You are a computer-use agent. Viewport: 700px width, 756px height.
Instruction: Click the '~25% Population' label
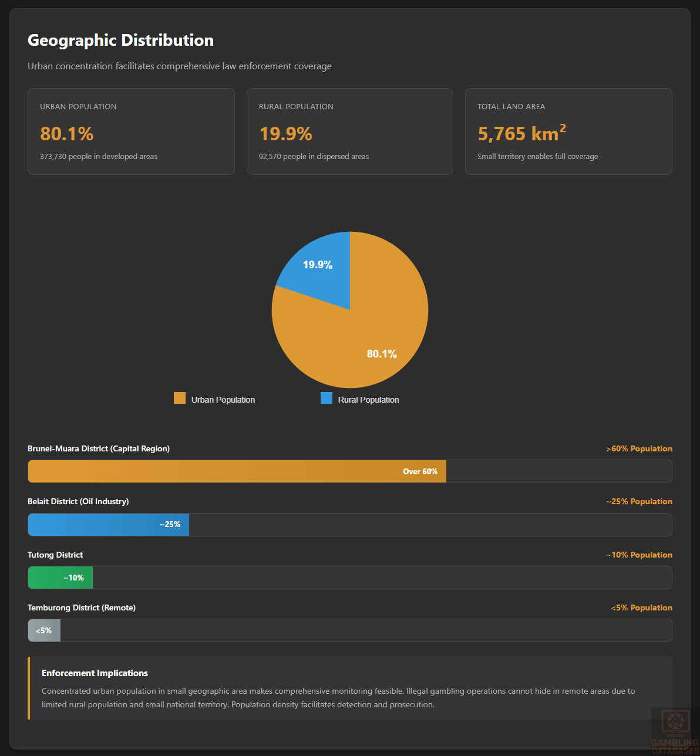tap(639, 501)
